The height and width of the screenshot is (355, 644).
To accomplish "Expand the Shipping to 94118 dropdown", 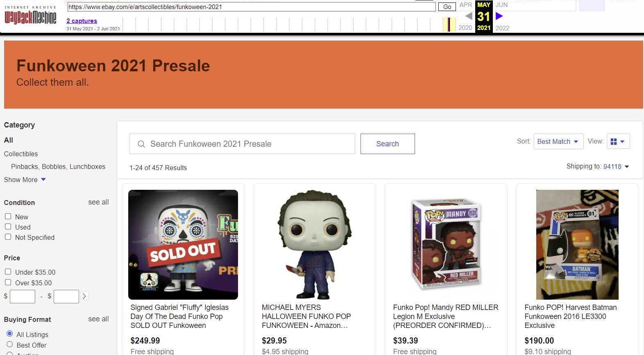I will pyautogui.click(x=616, y=166).
